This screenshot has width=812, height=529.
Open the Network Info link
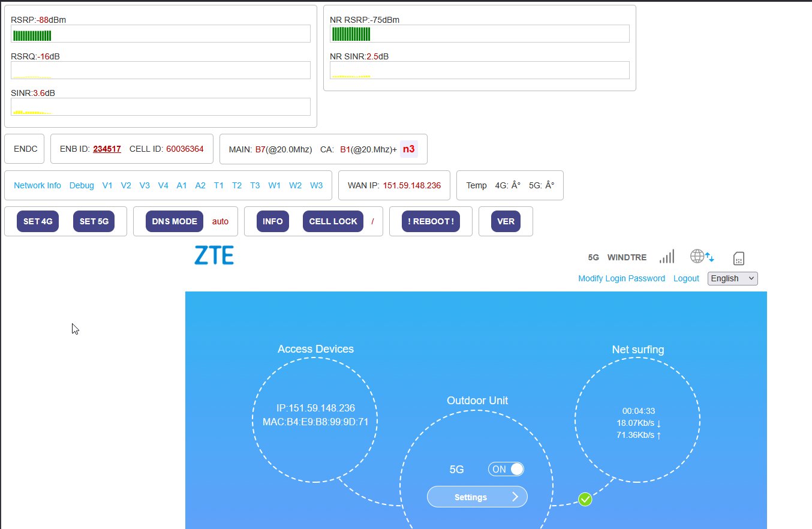click(x=37, y=185)
